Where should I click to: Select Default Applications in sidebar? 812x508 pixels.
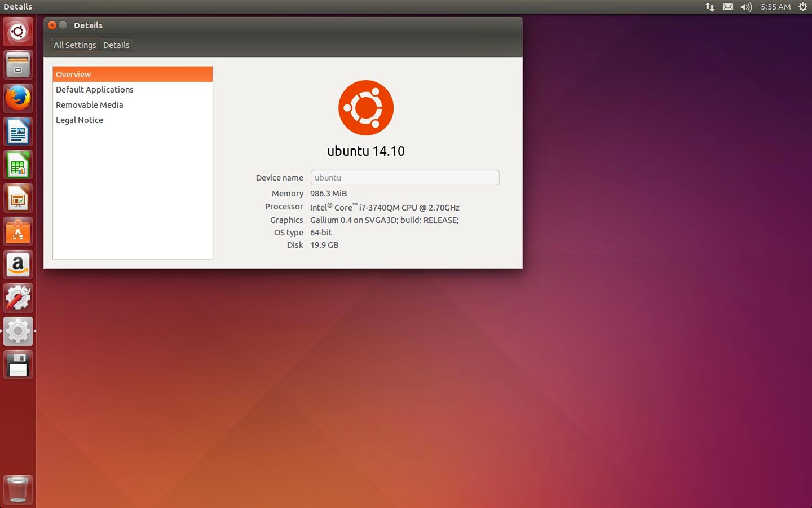(x=133, y=90)
